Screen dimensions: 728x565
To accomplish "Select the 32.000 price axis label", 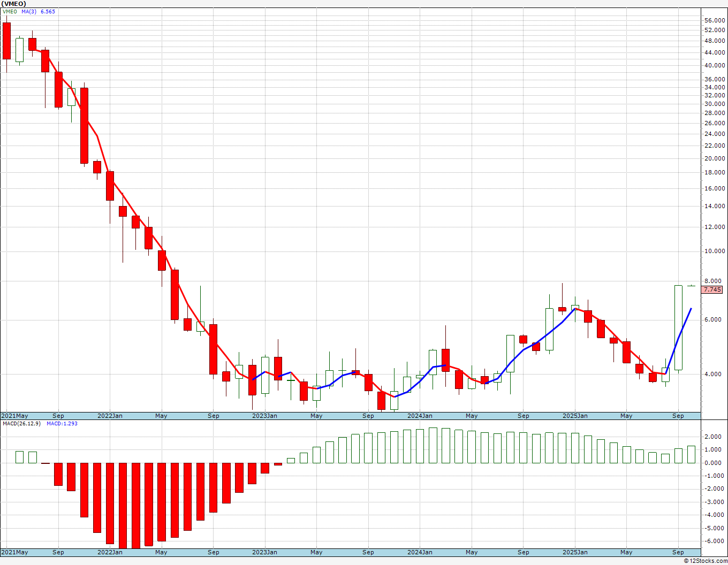I will tap(715, 95).
